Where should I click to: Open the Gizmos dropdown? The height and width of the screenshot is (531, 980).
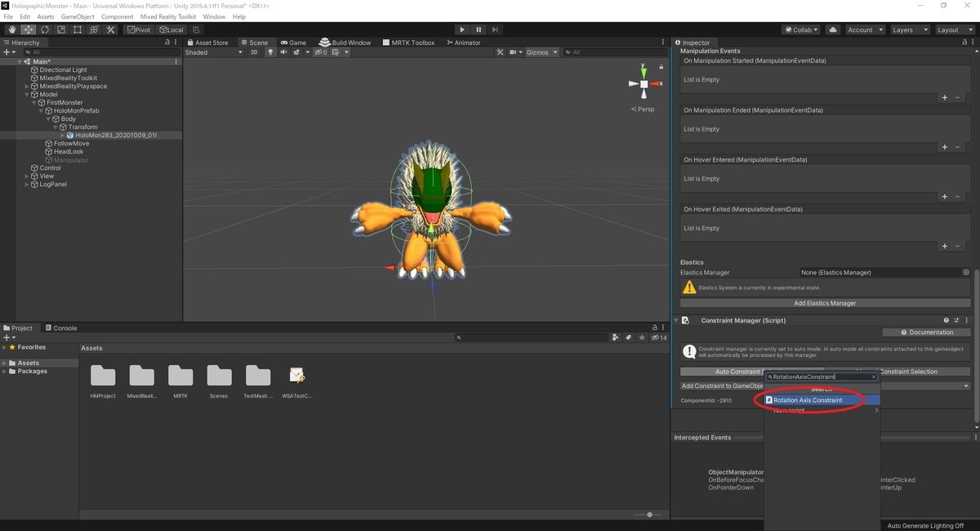pos(542,52)
